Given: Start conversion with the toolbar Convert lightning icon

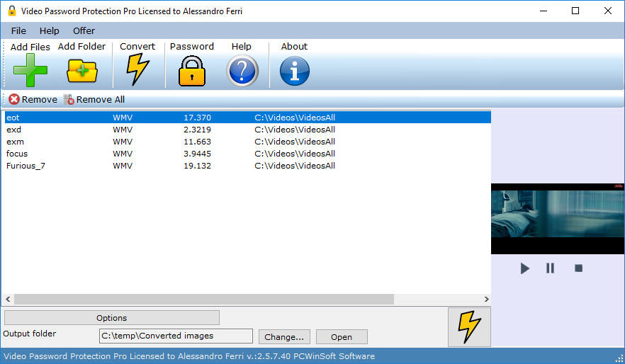Looking at the screenshot, I should [x=137, y=69].
